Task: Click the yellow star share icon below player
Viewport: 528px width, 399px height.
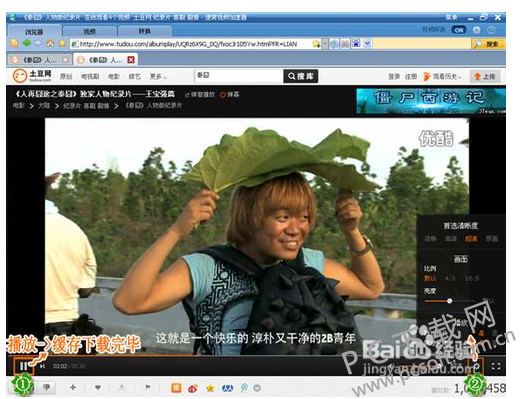Action: click(210, 388)
